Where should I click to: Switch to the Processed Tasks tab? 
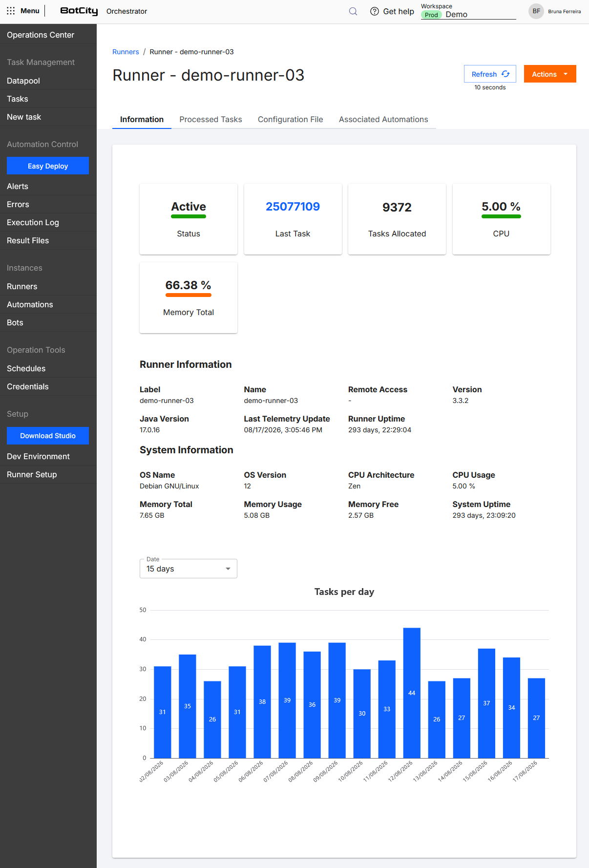(x=210, y=119)
